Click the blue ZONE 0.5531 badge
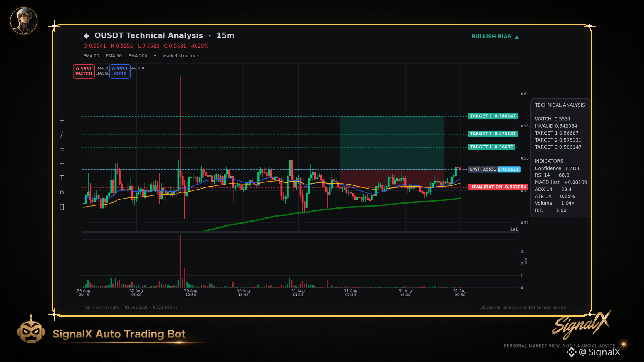The width and height of the screenshot is (644, 362). [x=120, y=71]
